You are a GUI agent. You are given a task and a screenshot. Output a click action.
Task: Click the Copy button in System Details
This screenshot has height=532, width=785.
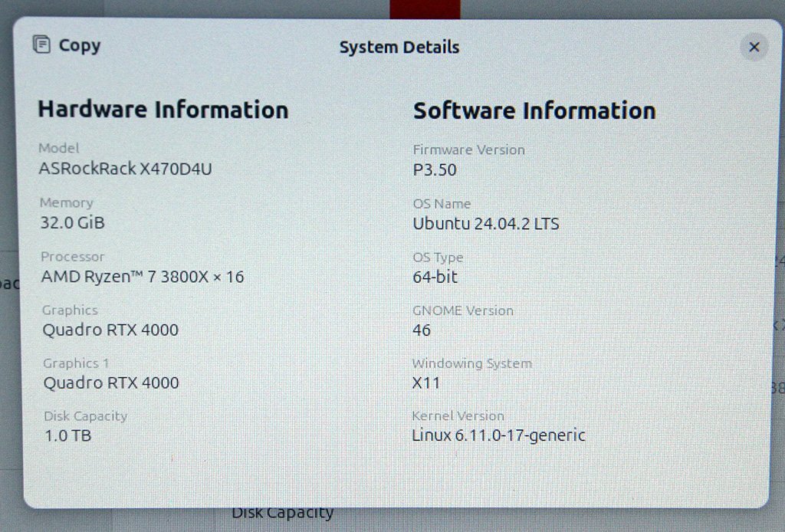click(x=67, y=45)
